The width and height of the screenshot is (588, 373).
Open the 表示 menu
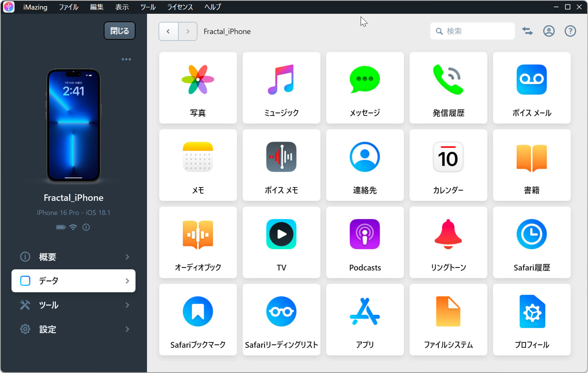122,7
